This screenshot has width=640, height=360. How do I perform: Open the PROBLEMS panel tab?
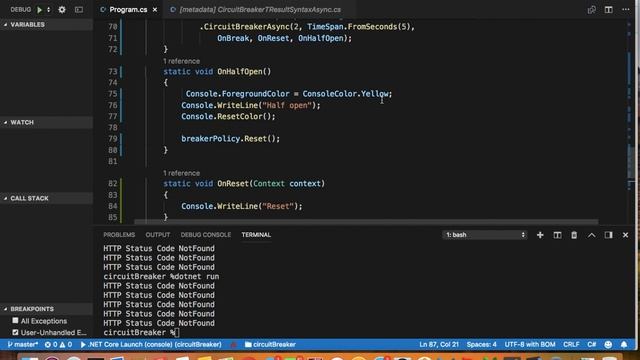119,235
